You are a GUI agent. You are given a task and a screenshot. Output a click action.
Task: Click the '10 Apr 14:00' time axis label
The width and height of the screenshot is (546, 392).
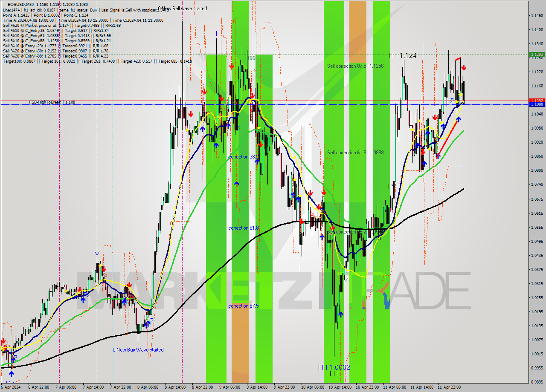point(340,387)
